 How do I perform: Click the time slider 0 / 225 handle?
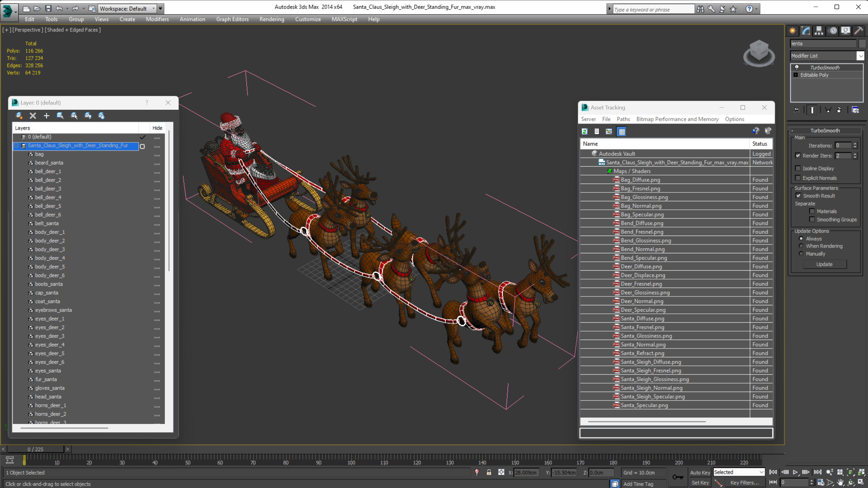35,449
